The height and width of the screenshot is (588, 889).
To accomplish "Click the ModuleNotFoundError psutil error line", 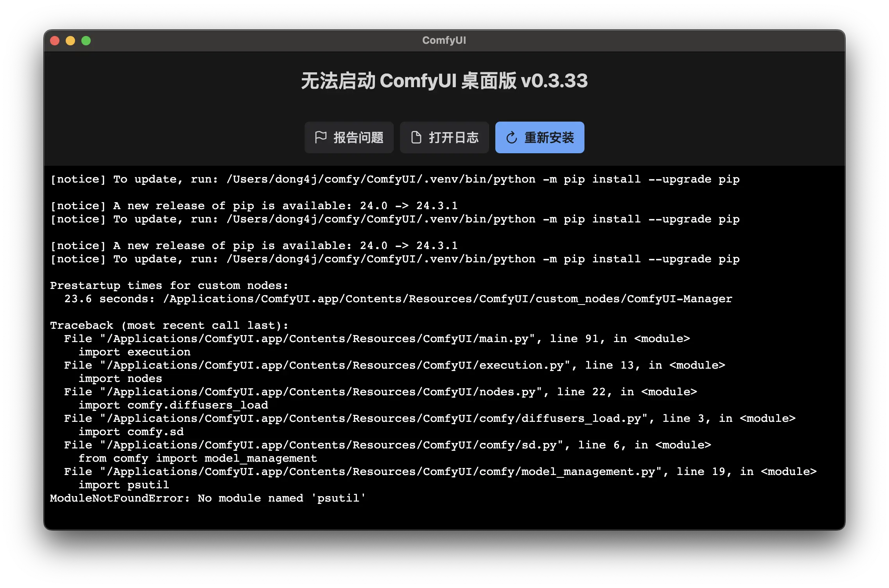I will point(208,498).
